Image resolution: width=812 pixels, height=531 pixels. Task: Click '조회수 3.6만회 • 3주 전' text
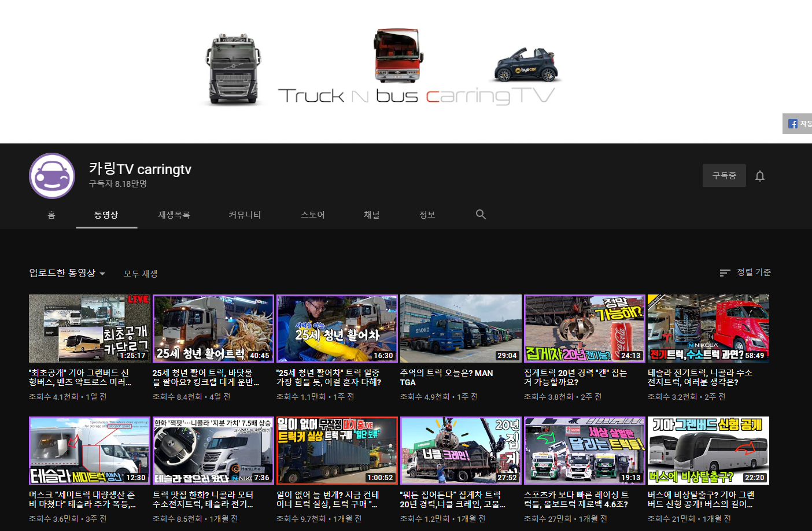(x=68, y=519)
